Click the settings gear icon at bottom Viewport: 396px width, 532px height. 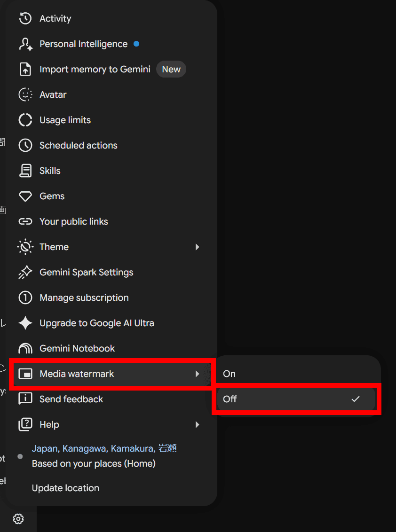coord(18,519)
